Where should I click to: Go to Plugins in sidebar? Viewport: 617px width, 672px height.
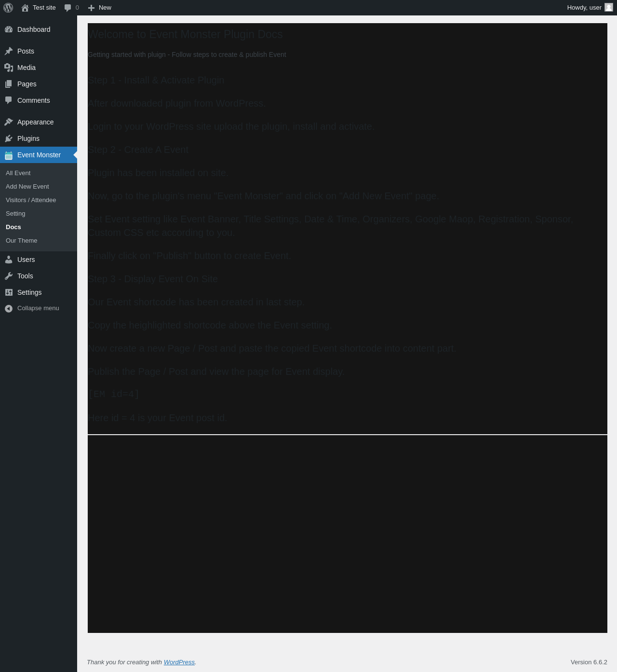39,138
